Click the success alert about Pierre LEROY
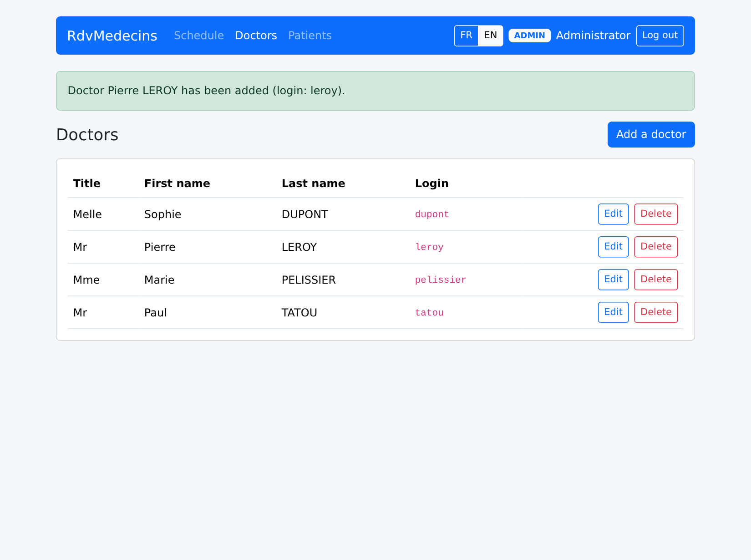751x560 pixels. 375,91
